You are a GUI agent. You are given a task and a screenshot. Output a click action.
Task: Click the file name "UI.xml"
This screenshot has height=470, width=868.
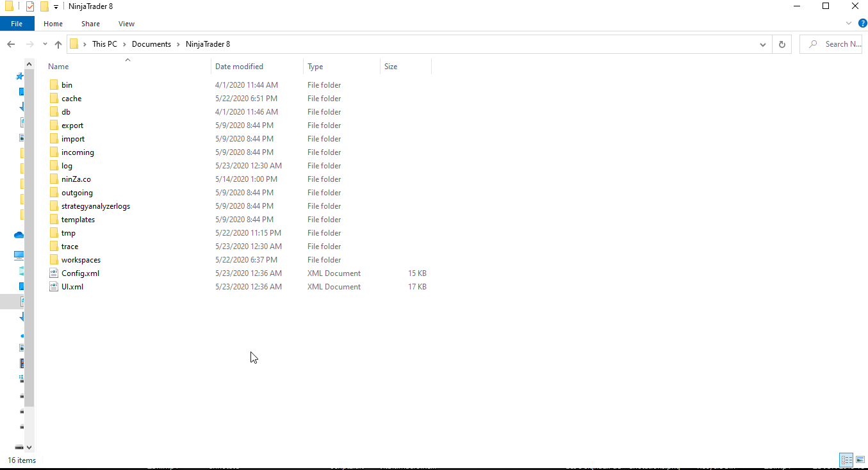(x=72, y=287)
